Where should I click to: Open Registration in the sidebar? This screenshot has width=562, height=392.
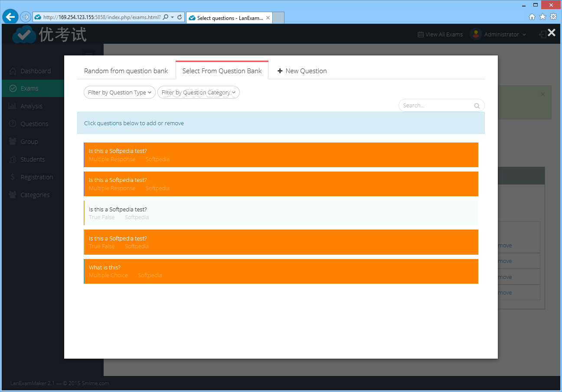click(37, 177)
